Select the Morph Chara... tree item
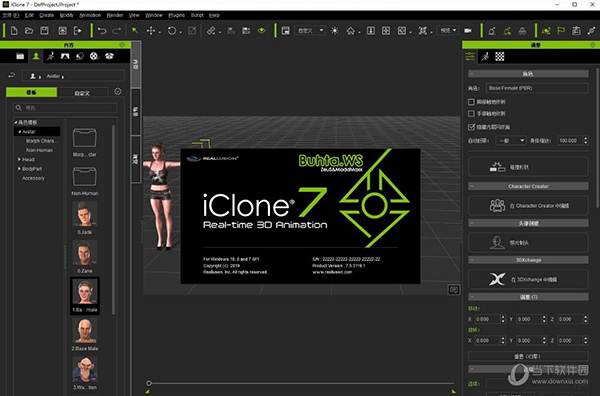This screenshot has width=600, height=396. (42, 141)
